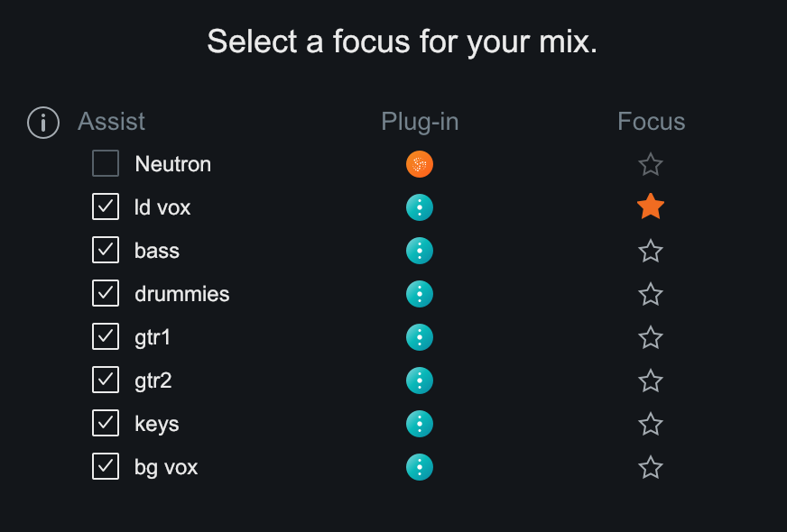
Task: Click the Focus column header
Action: pyautogui.click(x=651, y=122)
